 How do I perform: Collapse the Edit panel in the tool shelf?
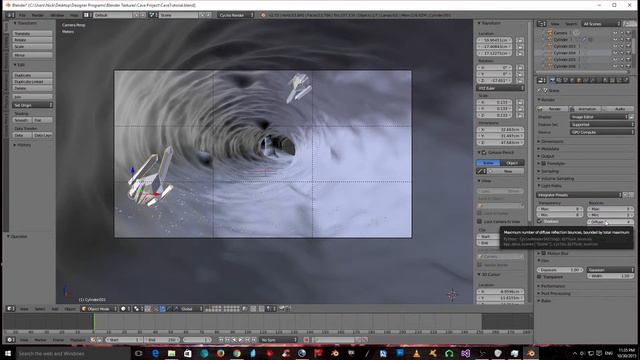(x=20, y=65)
